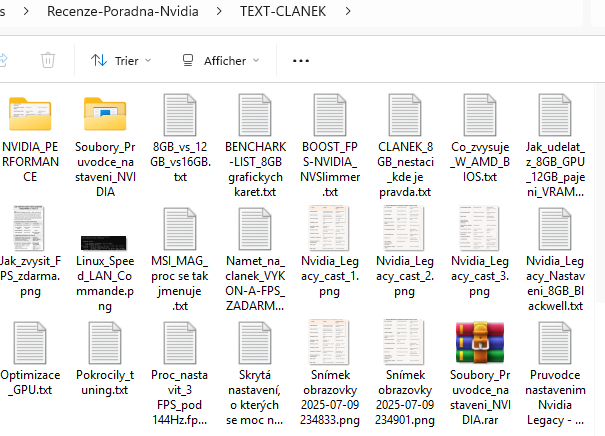This screenshot has height=436, width=605.
Task: Click the Co_zvysuje_W_AMD_BIOS.txt file name
Action: pyautogui.click(x=480, y=162)
